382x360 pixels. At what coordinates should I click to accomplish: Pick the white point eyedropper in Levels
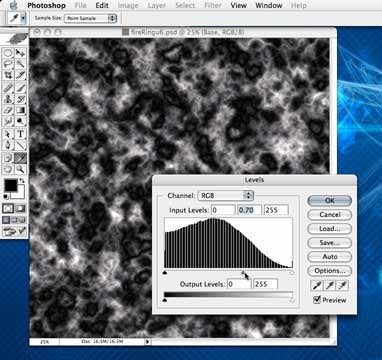(x=343, y=285)
